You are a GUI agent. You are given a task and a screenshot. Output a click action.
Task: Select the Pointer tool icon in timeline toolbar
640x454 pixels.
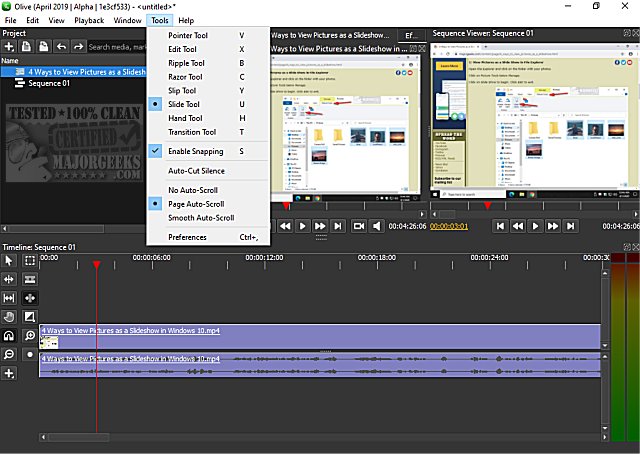click(9, 261)
